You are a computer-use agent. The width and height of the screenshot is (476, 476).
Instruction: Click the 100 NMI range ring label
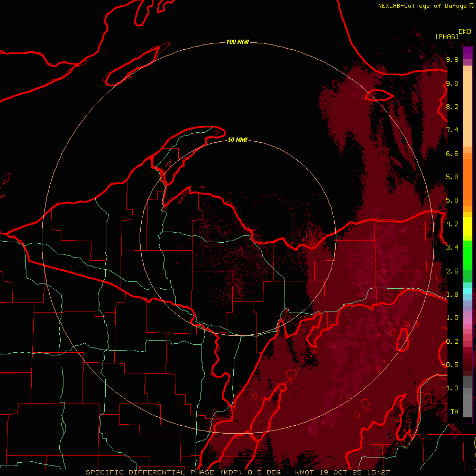point(237,42)
